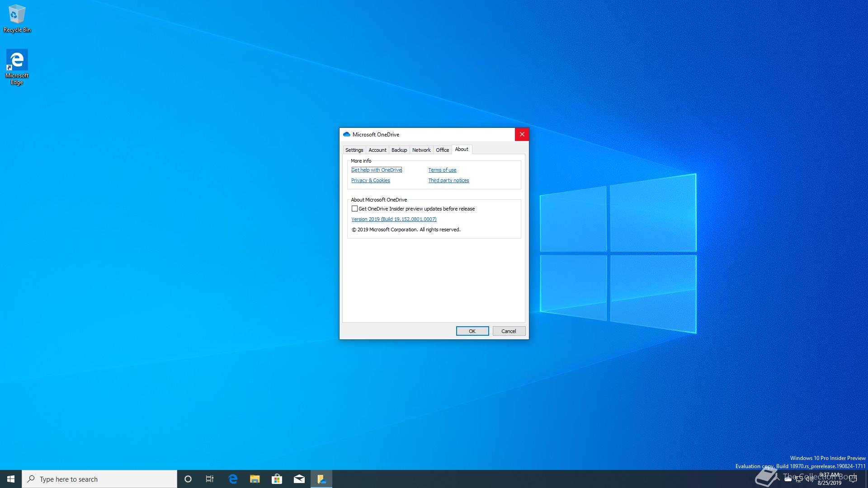Dismiss the dialog with Cancel

click(509, 331)
